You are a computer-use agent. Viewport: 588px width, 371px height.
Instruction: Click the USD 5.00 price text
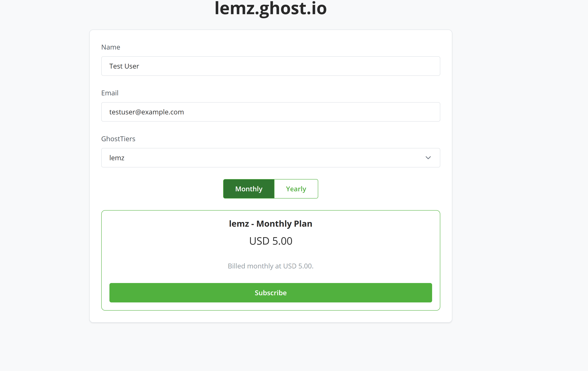pyautogui.click(x=270, y=241)
